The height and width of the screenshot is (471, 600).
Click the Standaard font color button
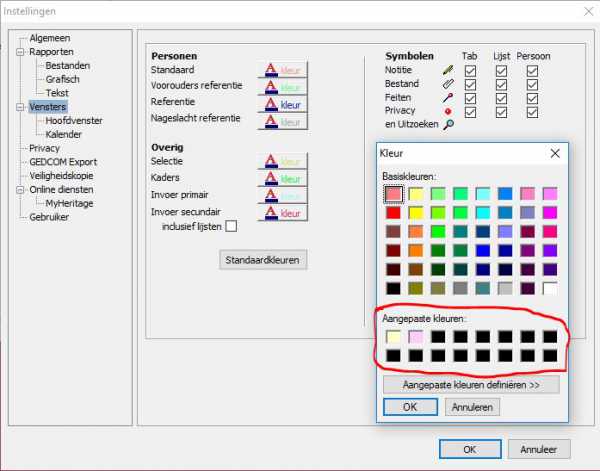[281, 71]
